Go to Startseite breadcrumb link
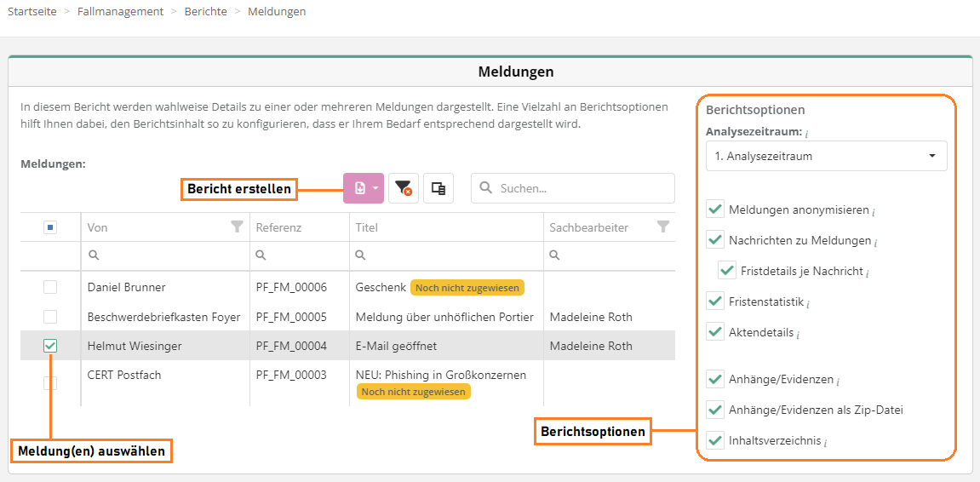The image size is (980, 482). click(x=32, y=12)
